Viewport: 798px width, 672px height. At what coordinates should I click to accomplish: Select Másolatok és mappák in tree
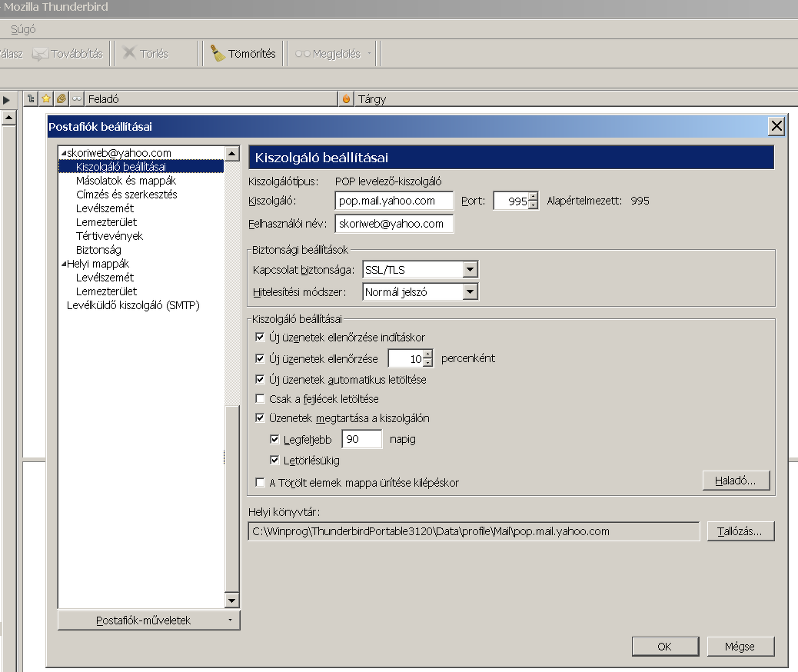pos(126,181)
